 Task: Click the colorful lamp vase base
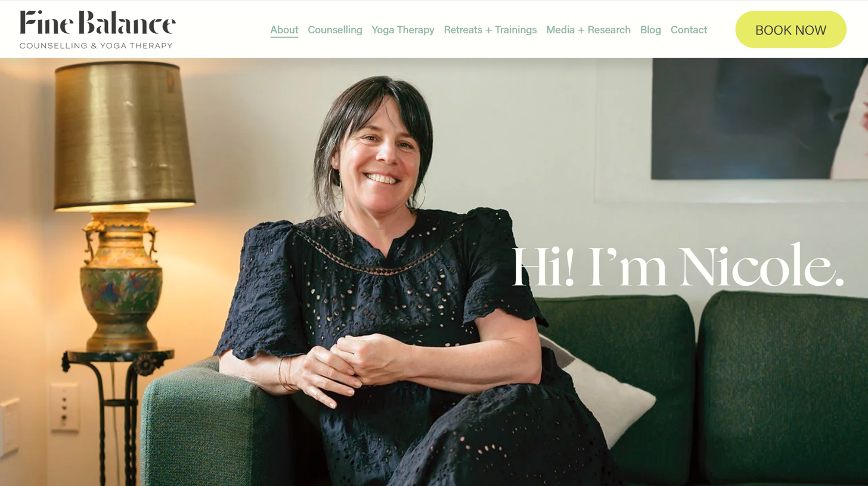tap(121, 281)
